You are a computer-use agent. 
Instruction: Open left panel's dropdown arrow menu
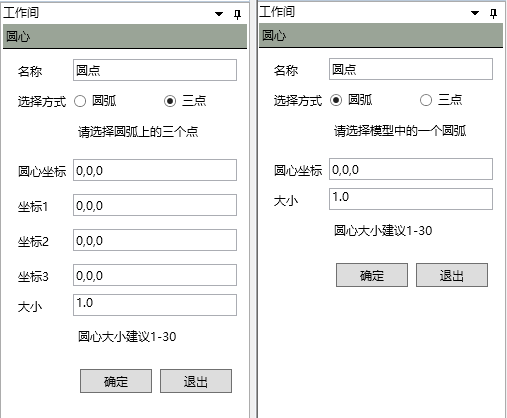click(x=219, y=14)
